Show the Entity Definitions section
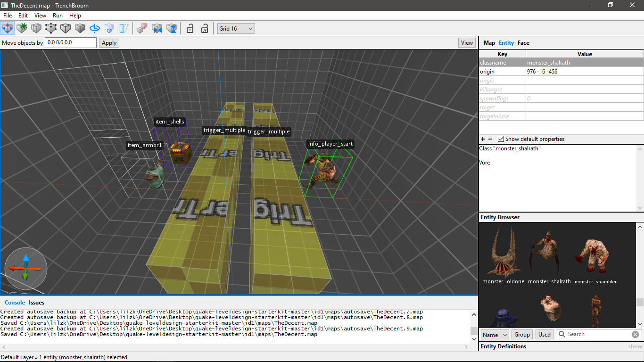 tap(635, 346)
